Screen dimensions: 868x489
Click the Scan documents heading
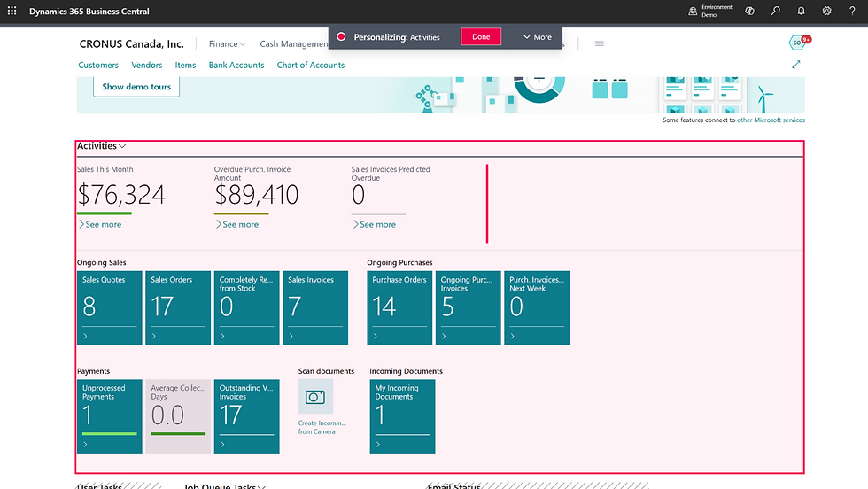[326, 371]
